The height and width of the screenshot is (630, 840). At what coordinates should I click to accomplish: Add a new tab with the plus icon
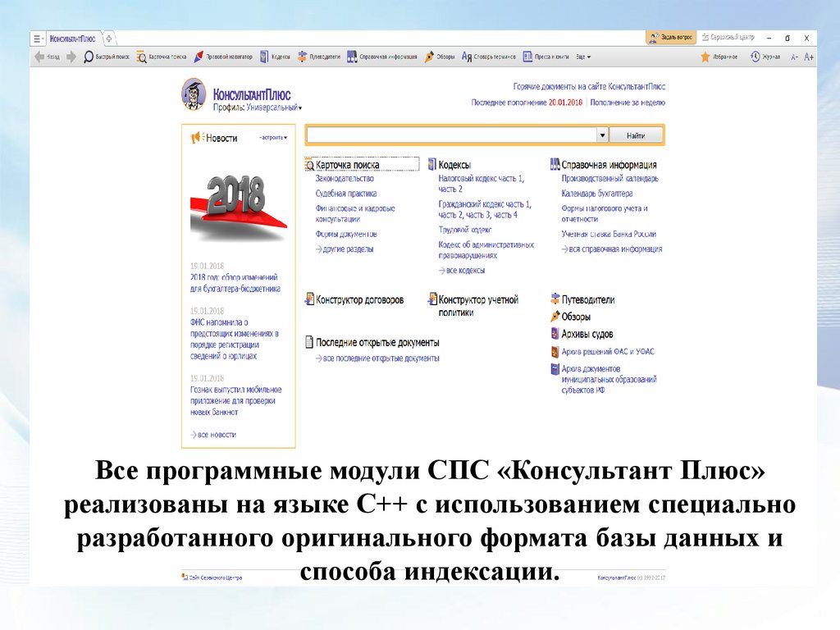(109, 39)
